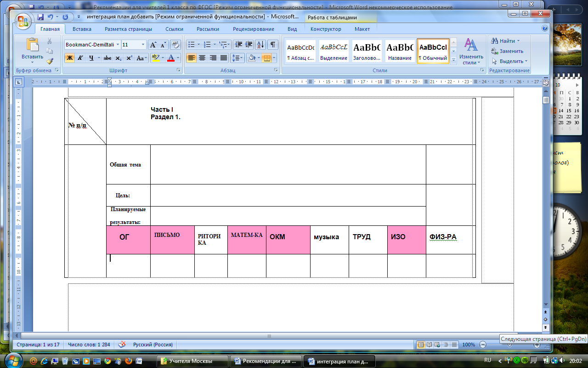
Task: Decrease paragraph indent
Action: tap(238, 45)
